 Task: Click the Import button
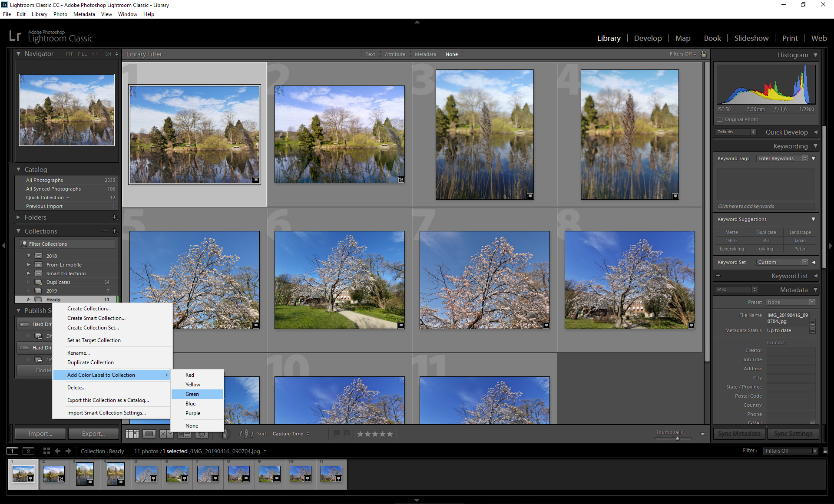pyautogui.click(x=40, y=434)
